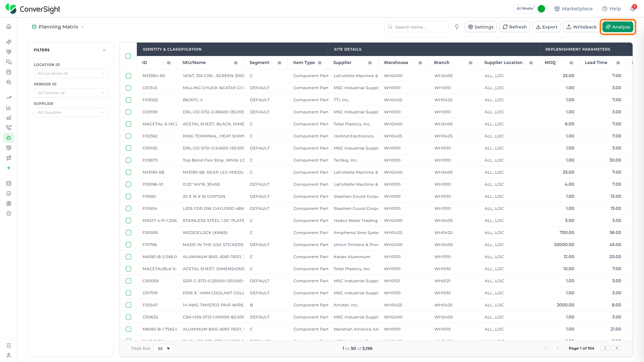Click the Export button

[546, 27]
